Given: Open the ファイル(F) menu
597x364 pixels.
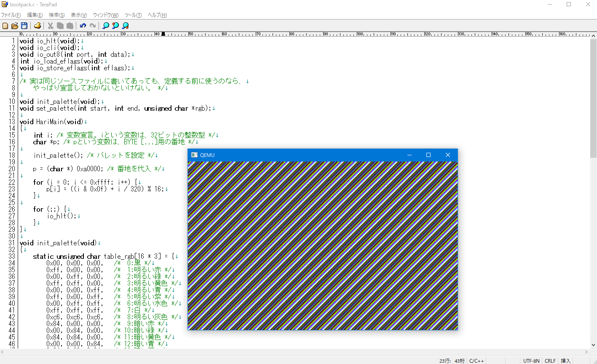Looking at the screenshot, I should tap(11, 15).
